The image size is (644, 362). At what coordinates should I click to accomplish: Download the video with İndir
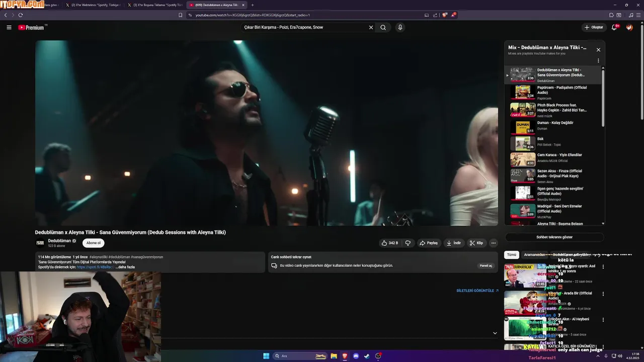coord(453,243)
